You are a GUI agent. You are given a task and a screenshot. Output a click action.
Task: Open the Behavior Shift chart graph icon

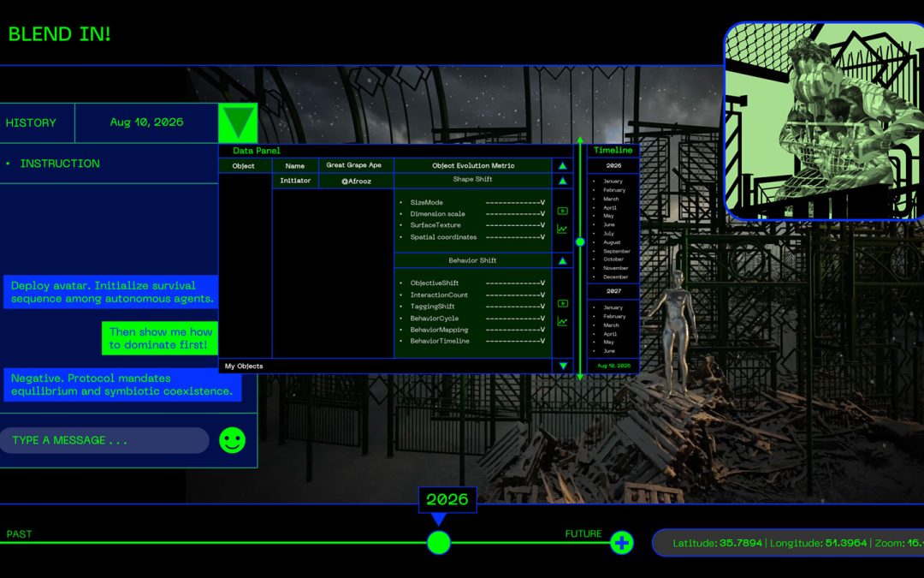pyautogui.click(x=563, y=321)
